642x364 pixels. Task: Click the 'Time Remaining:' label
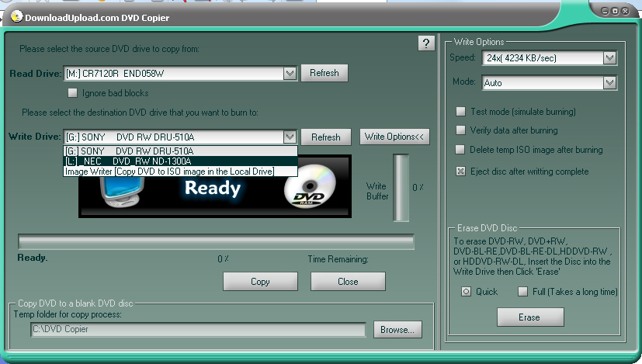[x=338, y=259]
